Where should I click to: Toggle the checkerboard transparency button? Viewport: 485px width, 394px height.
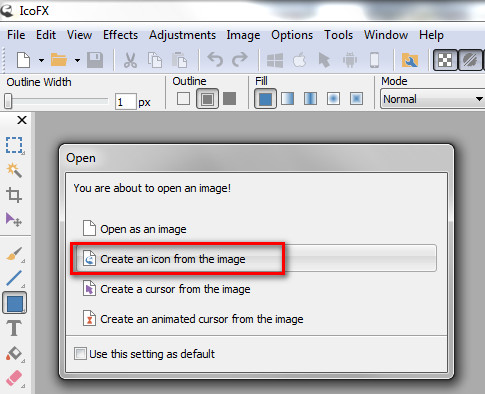445,60
